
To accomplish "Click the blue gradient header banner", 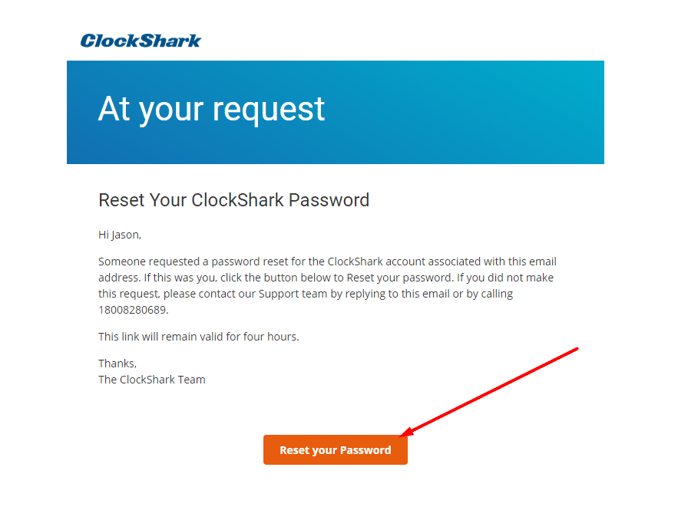I will (335, 112).
